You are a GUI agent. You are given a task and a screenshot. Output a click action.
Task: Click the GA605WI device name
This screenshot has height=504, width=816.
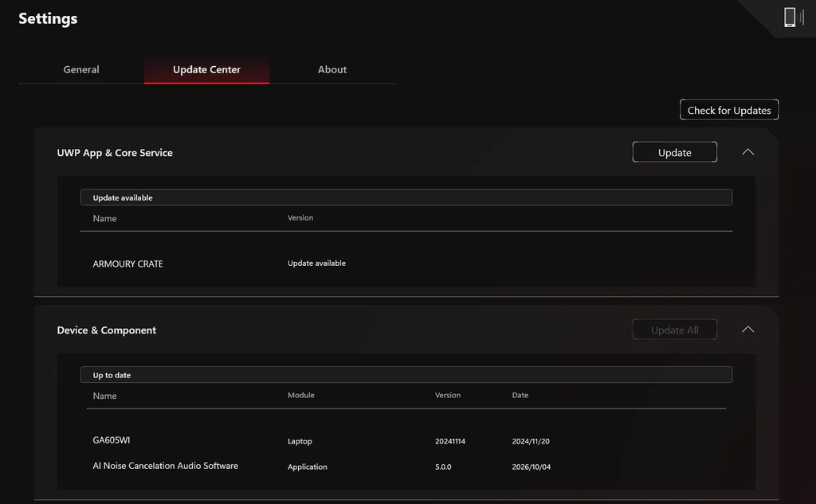[112, 440]
